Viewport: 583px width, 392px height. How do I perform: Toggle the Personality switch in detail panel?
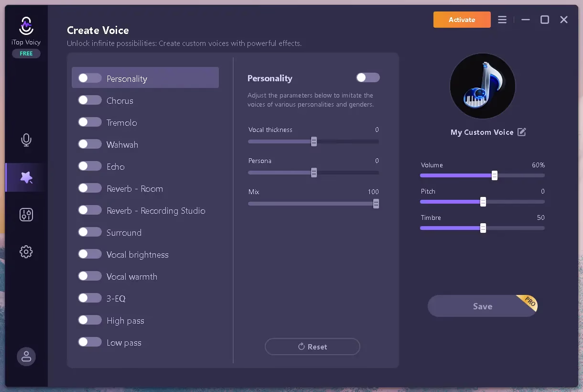367,78
